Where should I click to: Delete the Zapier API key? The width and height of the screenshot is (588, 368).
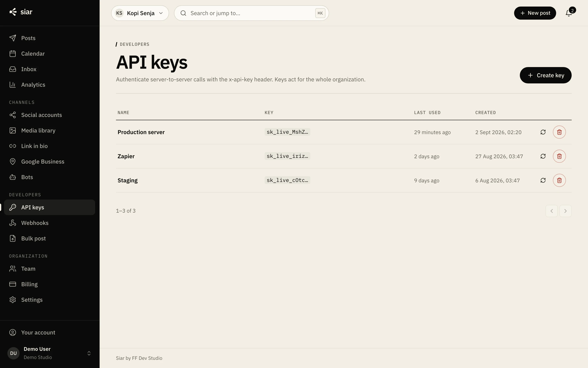tap(559, 156)
